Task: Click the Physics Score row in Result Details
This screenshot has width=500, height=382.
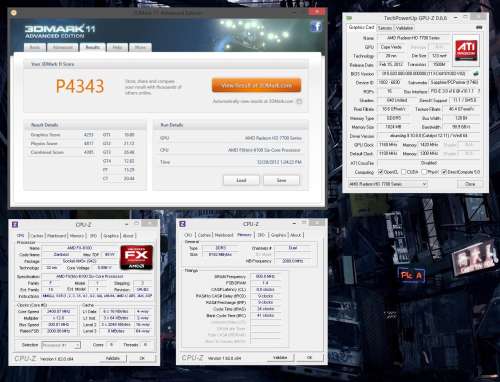Action: (x=62, y=143)
